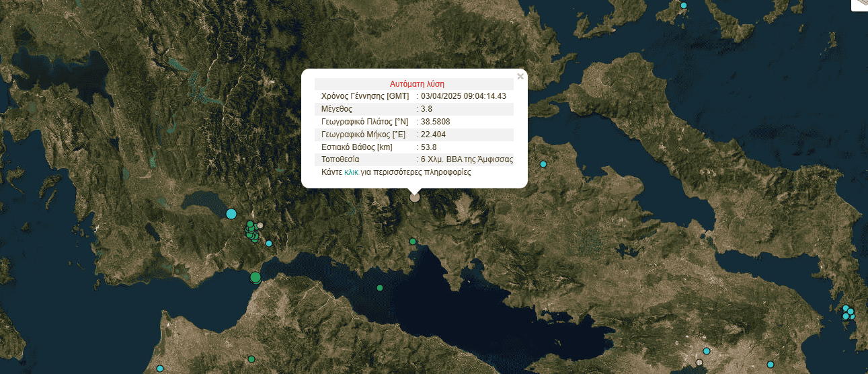Click the small gray marker beside the green cluster
Image resolution: width=868 pixels, height=374 pixels.
pyautogui.click(x=261, y=226)
